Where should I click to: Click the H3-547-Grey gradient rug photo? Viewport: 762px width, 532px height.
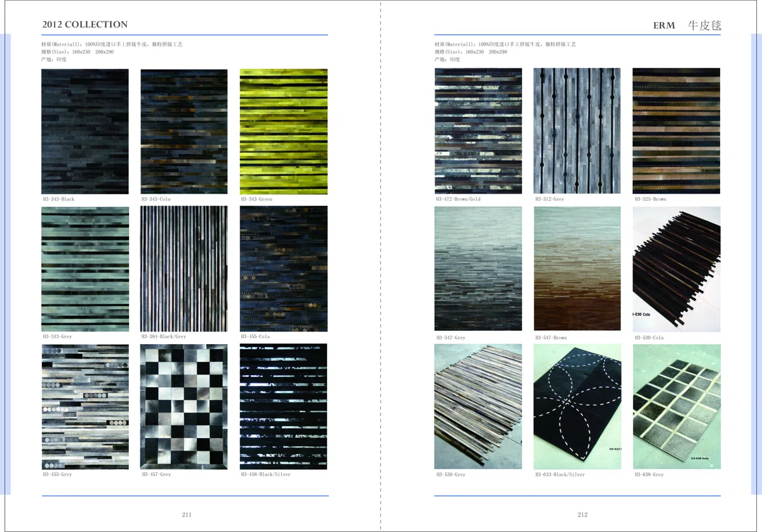[x=479, y=269]
